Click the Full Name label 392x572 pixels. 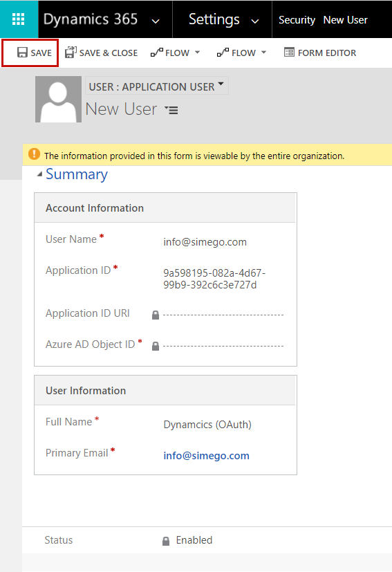[68, 422]
